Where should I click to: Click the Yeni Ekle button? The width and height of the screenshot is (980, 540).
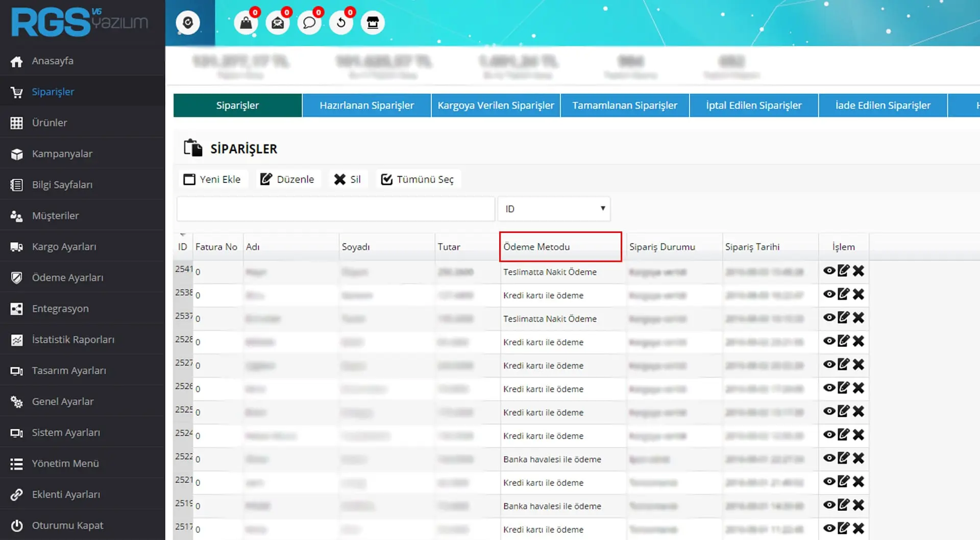[x=212, y=179]
